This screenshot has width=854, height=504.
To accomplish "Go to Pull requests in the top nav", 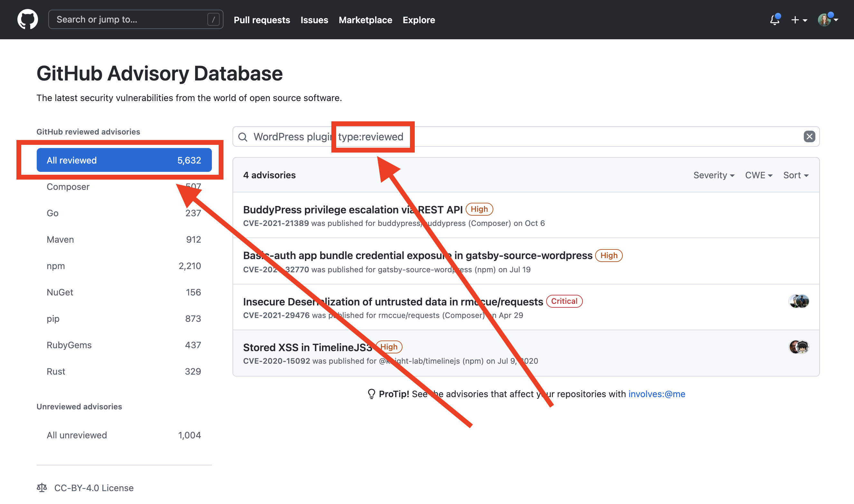I will pos(262,20).
